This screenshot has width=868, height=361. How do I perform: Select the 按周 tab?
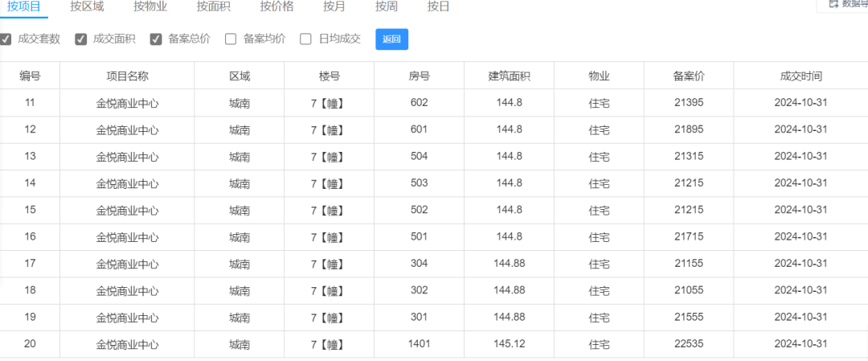[x=387, y=6]
